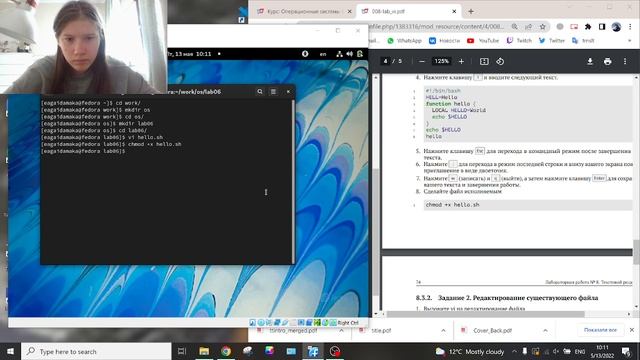The width and height of the screenshot is (640, 360).
Task: Expand options for the intro_merged.pdf download
Action: 342,330
